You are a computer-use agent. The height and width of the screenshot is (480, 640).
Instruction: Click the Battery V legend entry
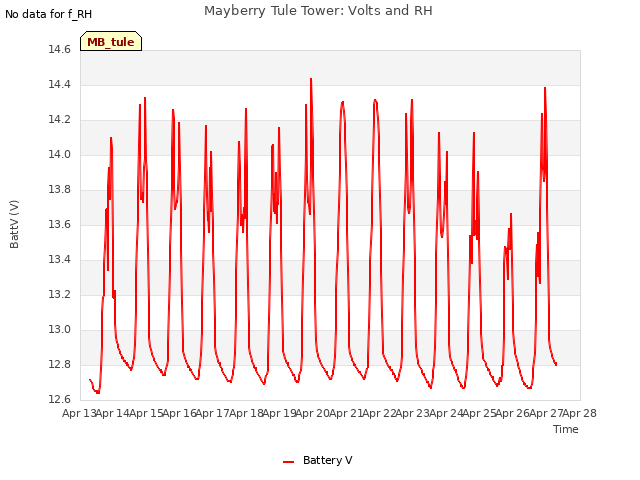pyautogui.click(x=318, y=460)
